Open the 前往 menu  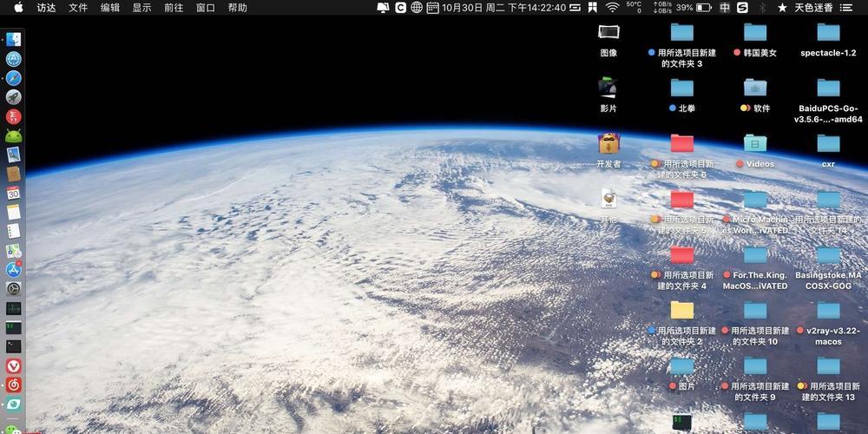[x=174, y=8]
